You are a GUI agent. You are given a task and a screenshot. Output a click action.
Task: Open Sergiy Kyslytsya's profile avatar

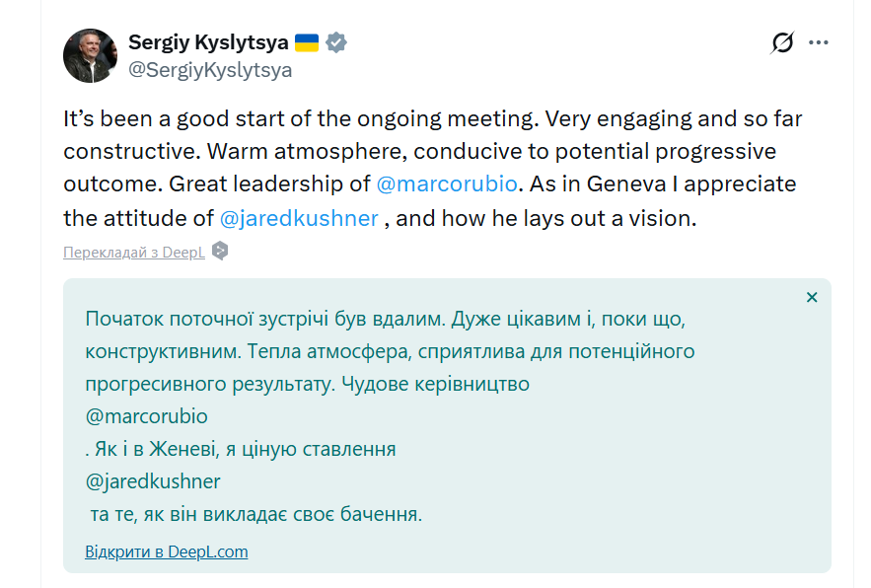click(x=91, y=55)
